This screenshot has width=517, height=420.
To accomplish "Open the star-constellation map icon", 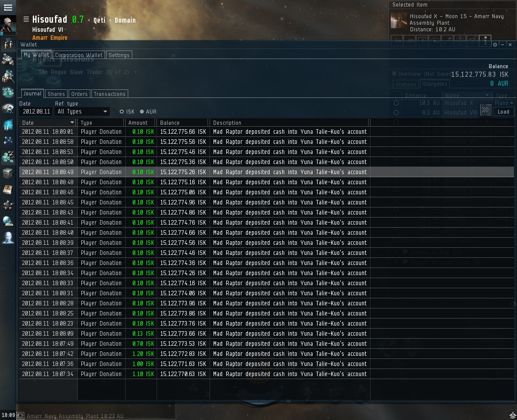I will 8,141.
